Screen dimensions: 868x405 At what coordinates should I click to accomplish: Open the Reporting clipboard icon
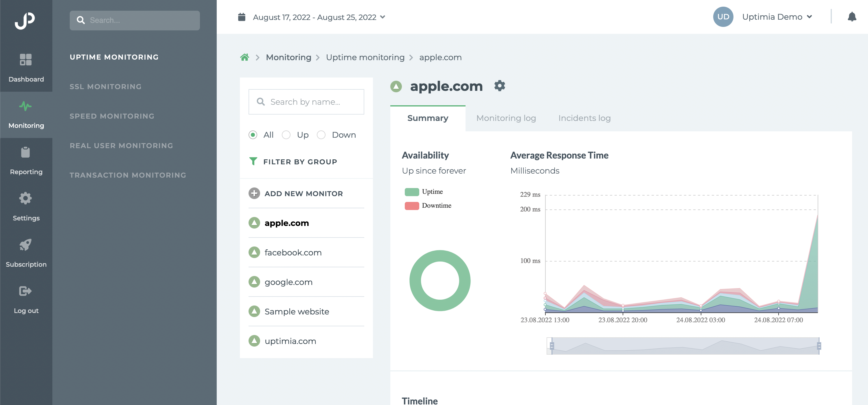click(x=26, y=152)
